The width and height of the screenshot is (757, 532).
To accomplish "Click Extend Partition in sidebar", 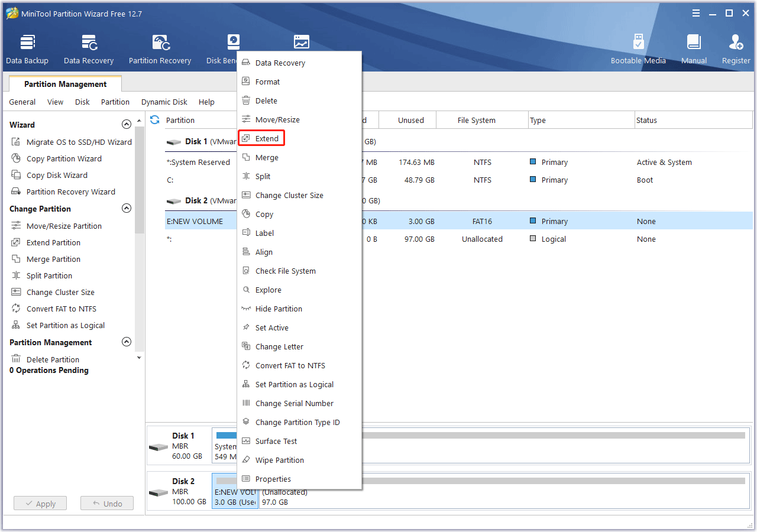I will coord(53,242).
